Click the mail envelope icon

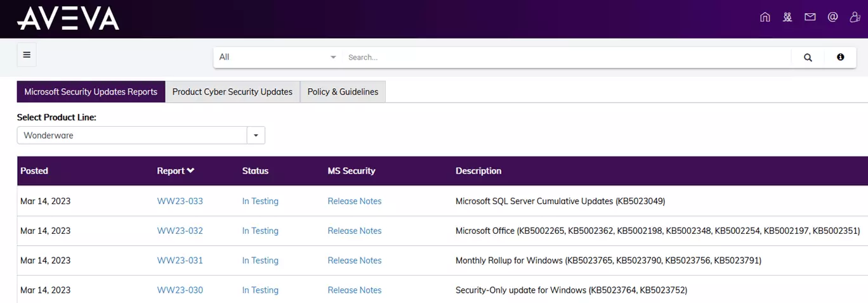pos(810,18)
